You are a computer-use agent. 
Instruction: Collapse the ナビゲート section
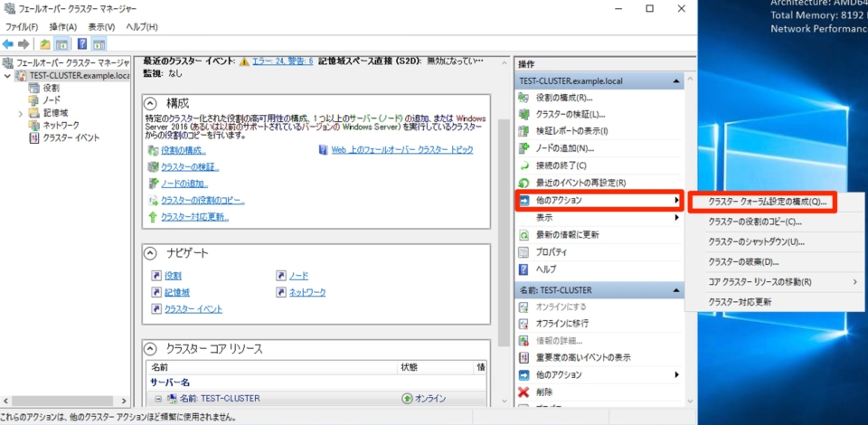pos(149,253)
